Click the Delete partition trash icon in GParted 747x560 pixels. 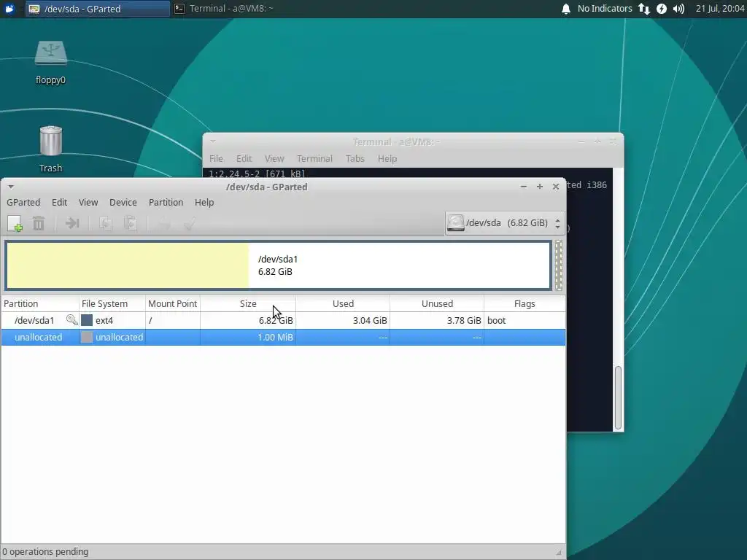39,223
